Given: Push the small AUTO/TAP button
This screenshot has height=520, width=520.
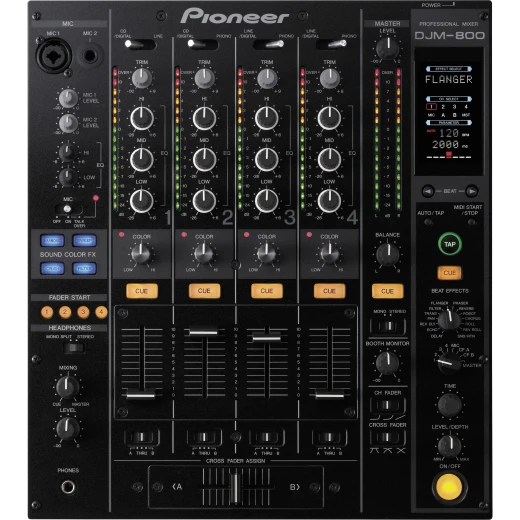Looking at the screenshot, I should pos(428,221).
